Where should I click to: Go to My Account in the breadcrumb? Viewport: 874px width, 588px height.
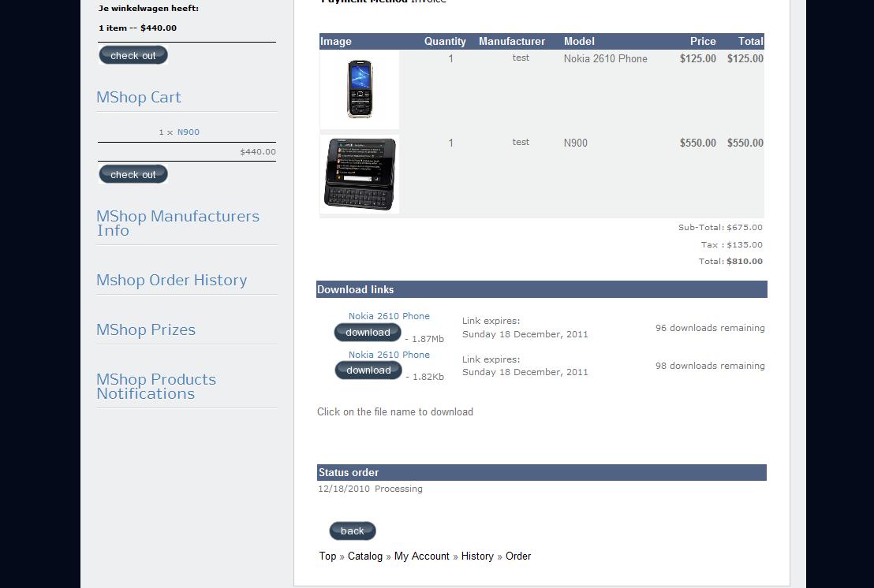pos(421,556)
